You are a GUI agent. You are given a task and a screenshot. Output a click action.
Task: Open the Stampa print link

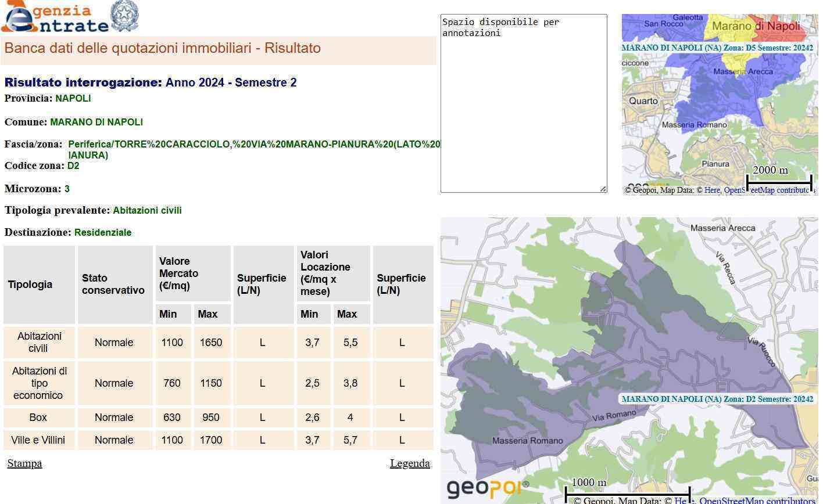point(24,463)
